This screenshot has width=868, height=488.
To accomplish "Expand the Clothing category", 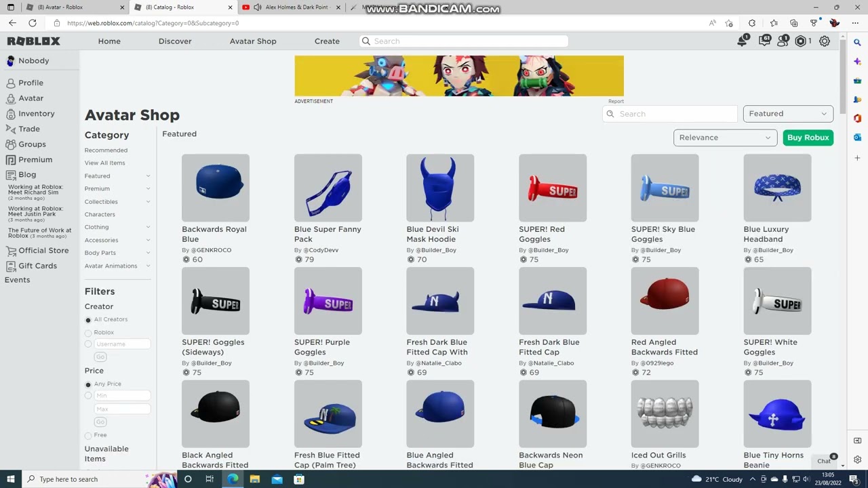I will 148,227.
